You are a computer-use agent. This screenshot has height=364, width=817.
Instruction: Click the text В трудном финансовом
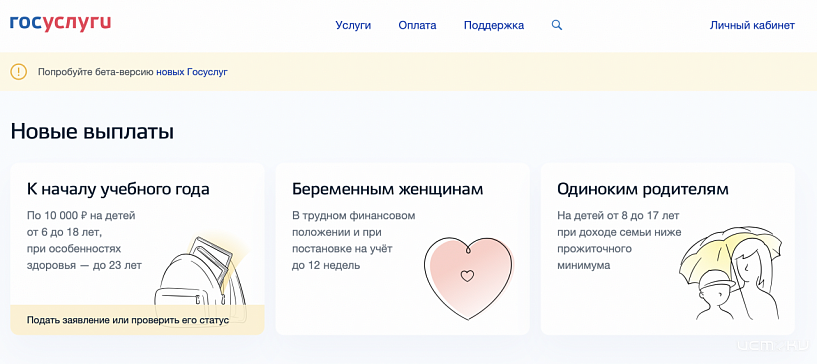point(354,215)
